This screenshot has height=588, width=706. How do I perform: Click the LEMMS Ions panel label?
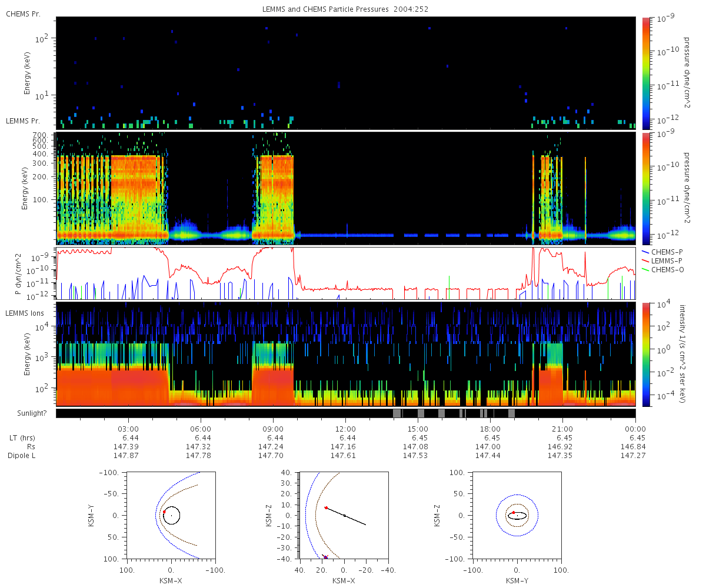click(x=25, y=313)
